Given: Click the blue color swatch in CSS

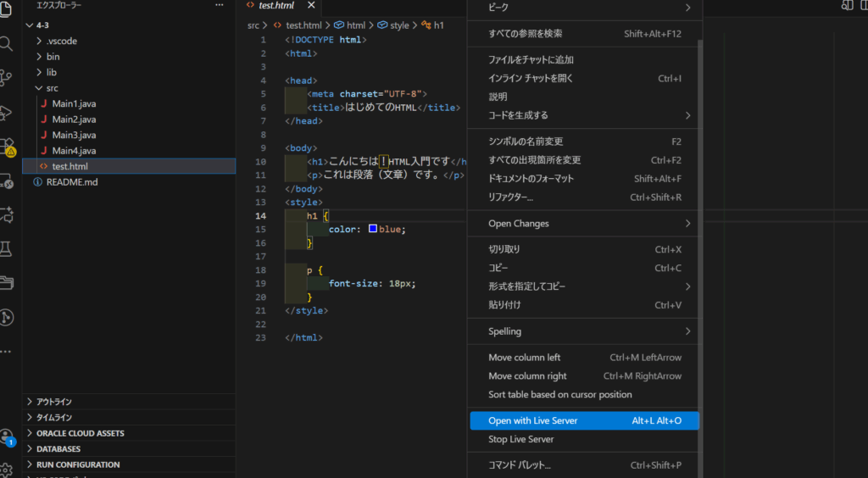Looking at the screenshot, I should coord(373,230).
